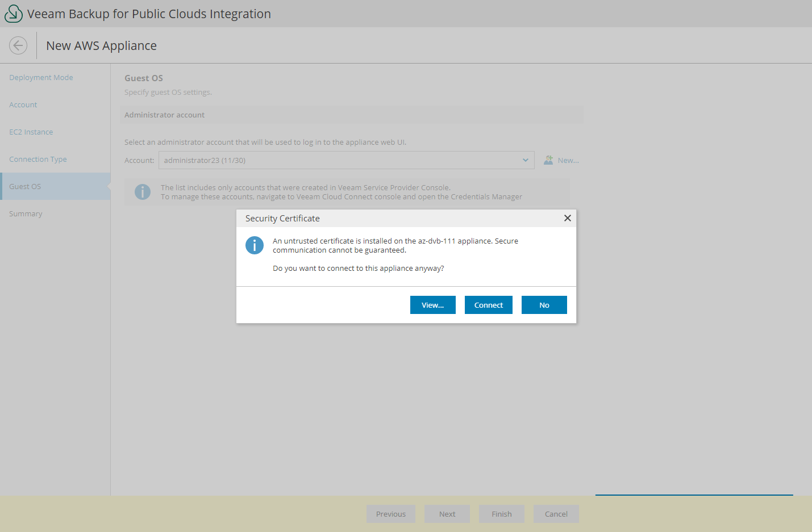Click the Account step in the sidebar
This screenshot has width=812, height=532.
click(x=23, y=104)
